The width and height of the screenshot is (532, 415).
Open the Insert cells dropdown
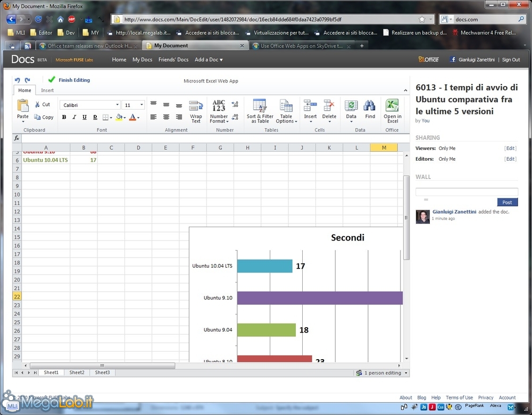point(310,111)
